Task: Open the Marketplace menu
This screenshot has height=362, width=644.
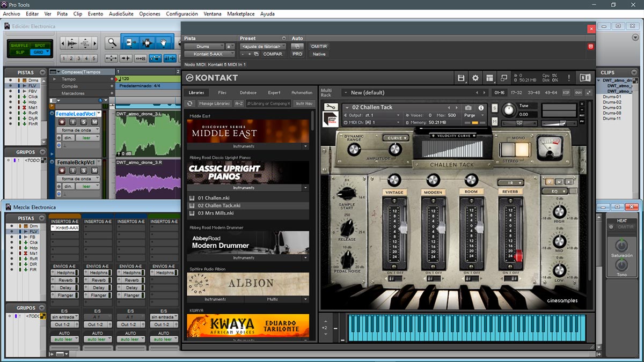Action: click(x=240, y=14)
